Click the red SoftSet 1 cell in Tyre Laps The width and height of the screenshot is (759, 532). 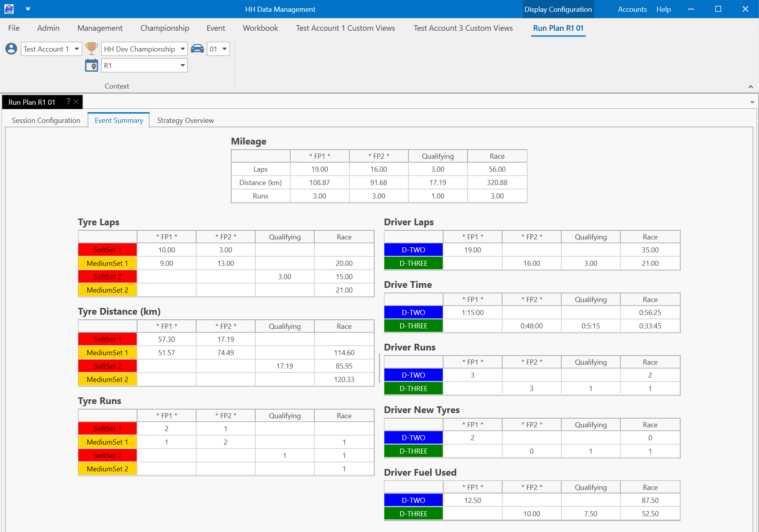[108, 250]
